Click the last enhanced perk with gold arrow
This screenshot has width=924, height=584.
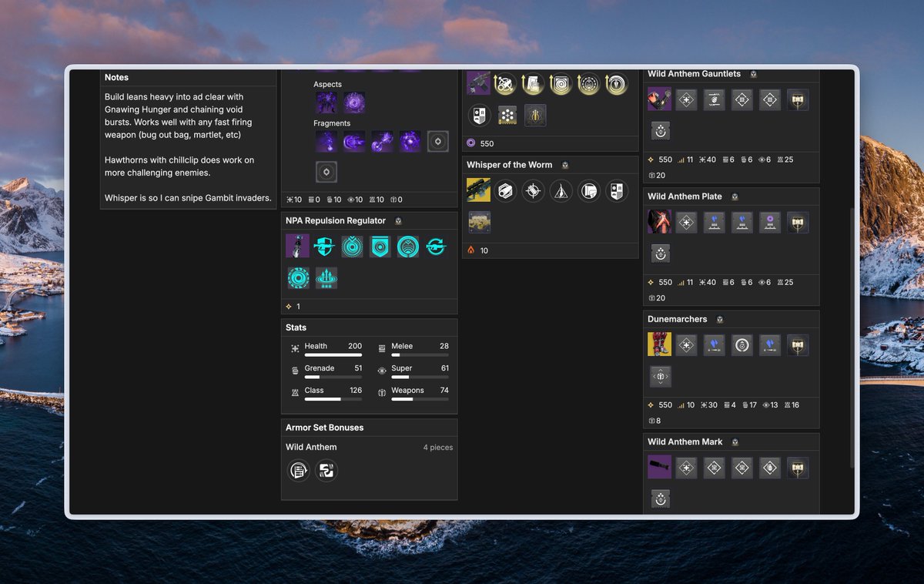click(x=617, y=84)
